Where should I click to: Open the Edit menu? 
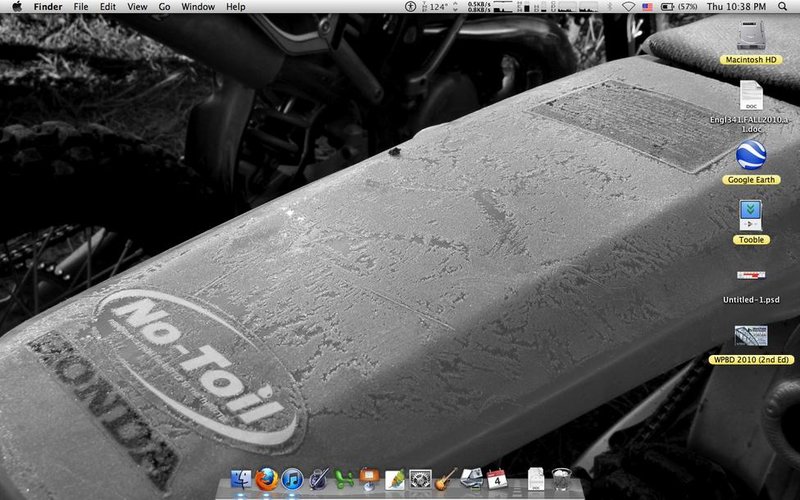click(x=108, y=7)
